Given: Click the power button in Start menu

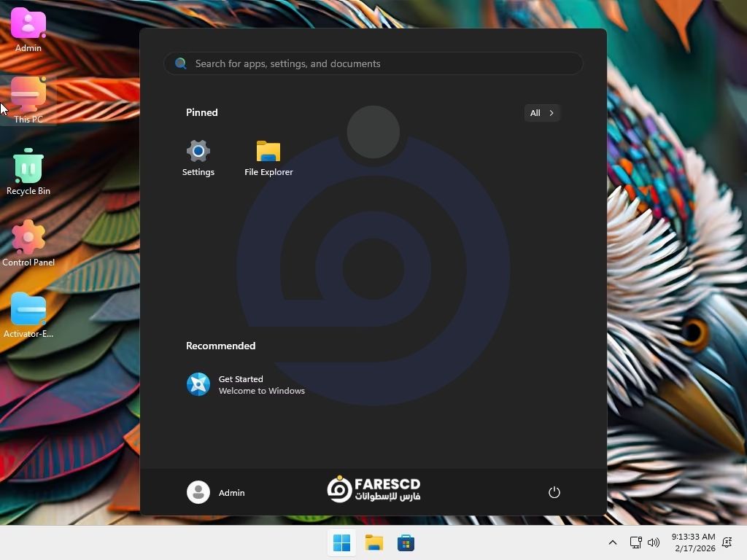Looking at the screenshot, I should (x=554, y=492).
